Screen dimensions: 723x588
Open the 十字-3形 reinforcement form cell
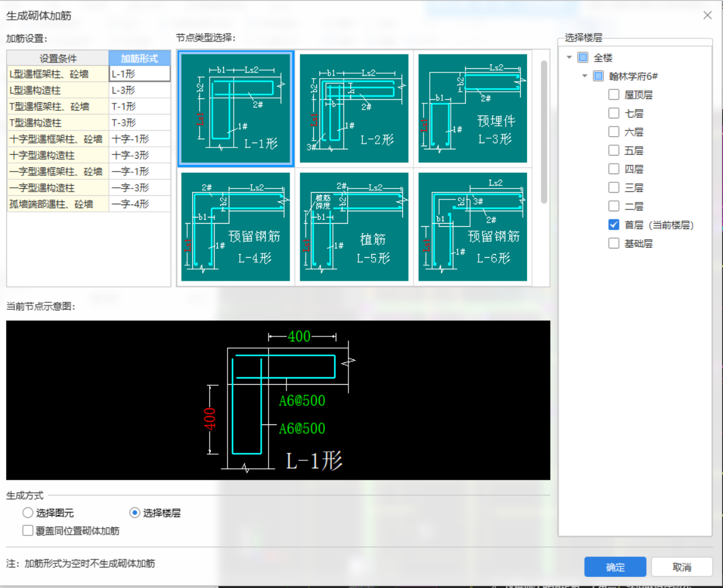pyautogui.click(x=140, y=156)
